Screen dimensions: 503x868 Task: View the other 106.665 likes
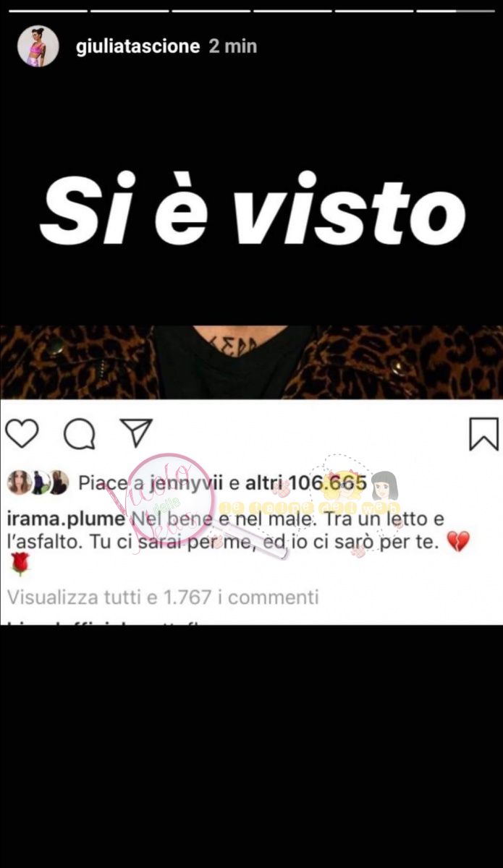[x=305, y=482]
